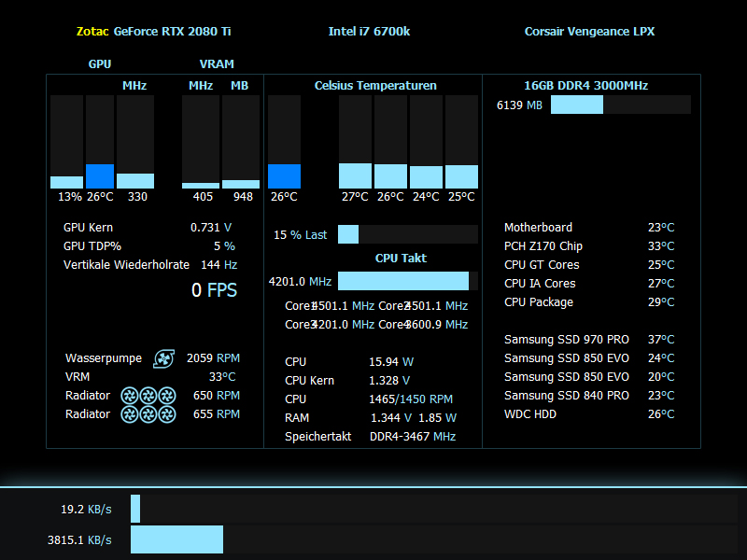
Task: Click the first fan icon of upper Radiator row
Action: [x=130, y=395]
